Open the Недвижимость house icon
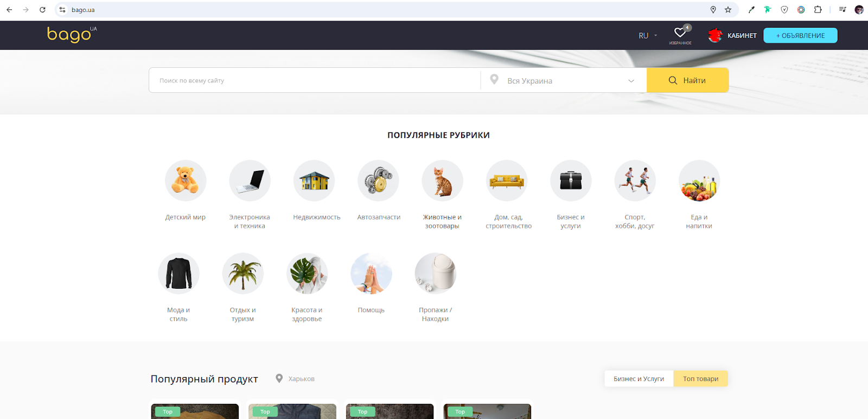This screenshot has height=419, width=868. [314, 180]
